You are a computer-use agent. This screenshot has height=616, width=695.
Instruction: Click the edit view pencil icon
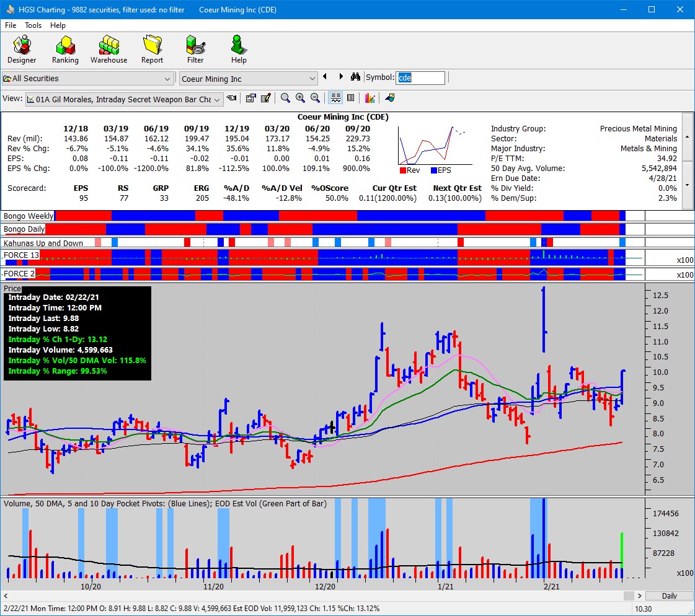click(x=266, y=99)
